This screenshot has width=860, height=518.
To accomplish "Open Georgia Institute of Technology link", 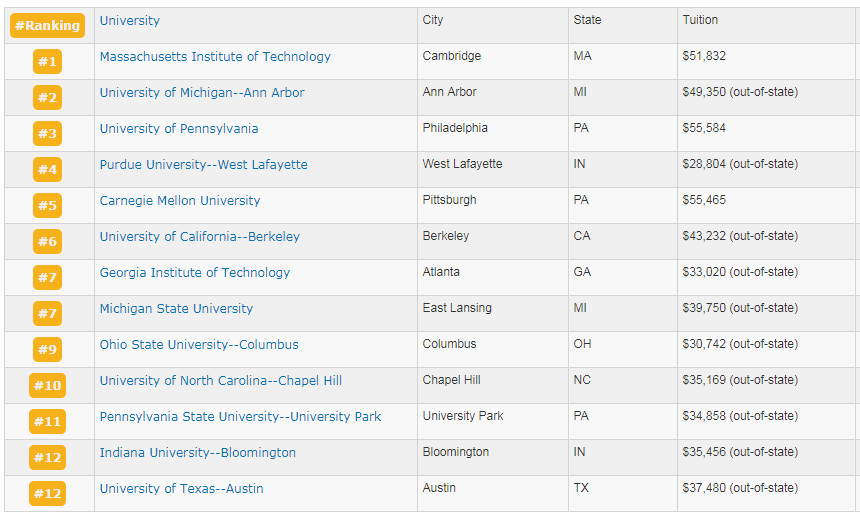I will (x=195, y=273).
